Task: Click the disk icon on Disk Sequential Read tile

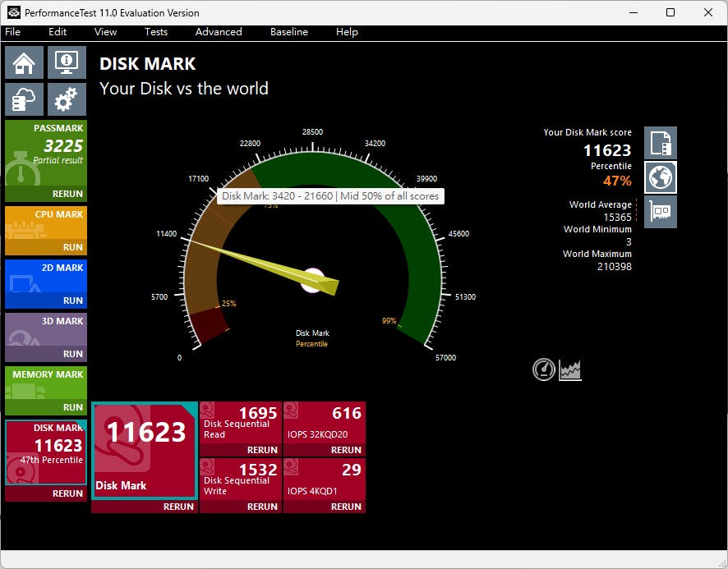Action: click(x=207, y=410)
